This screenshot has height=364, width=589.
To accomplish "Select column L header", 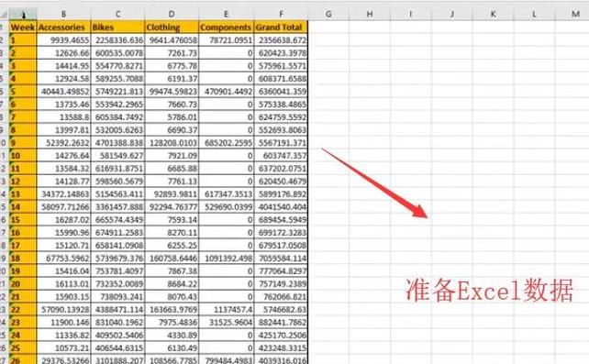I will (x=534, y=15).
